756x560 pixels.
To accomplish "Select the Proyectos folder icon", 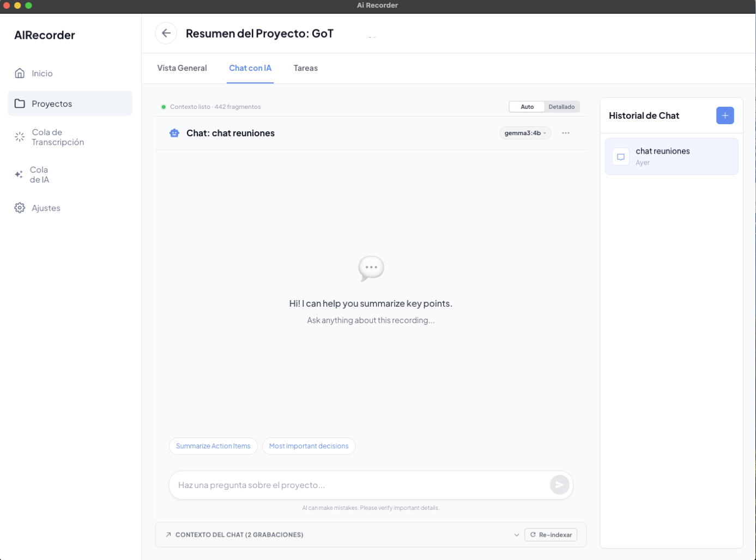I will click(20, 104).
